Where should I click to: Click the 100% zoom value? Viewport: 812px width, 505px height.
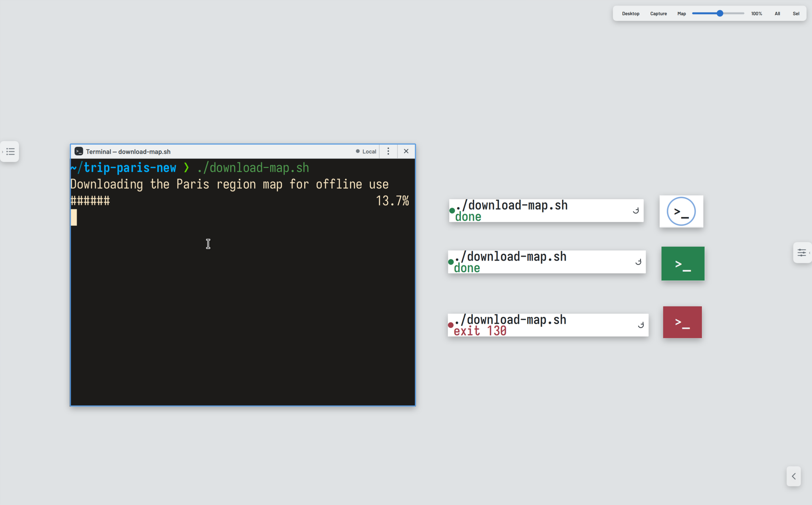pos(756,14)
